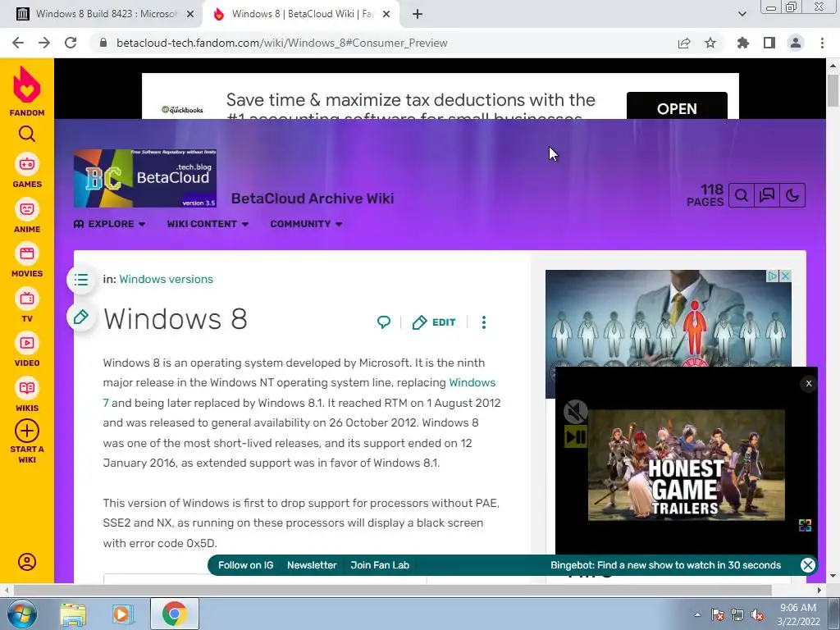
Task: Click Follow on IG link
Action: [x=245, y=565]
